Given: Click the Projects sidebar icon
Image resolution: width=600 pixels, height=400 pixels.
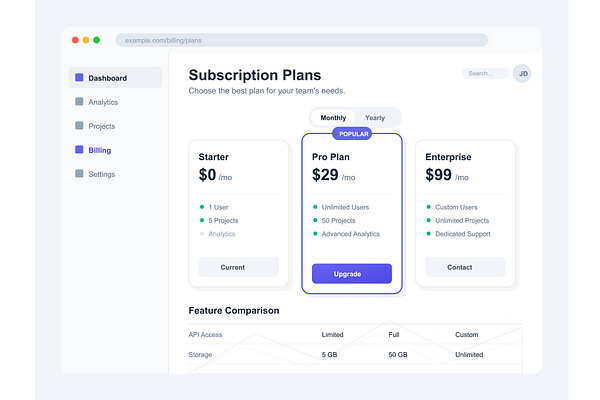Looking at the screenshot, I should pyautogui.click(x=79, y=126).
